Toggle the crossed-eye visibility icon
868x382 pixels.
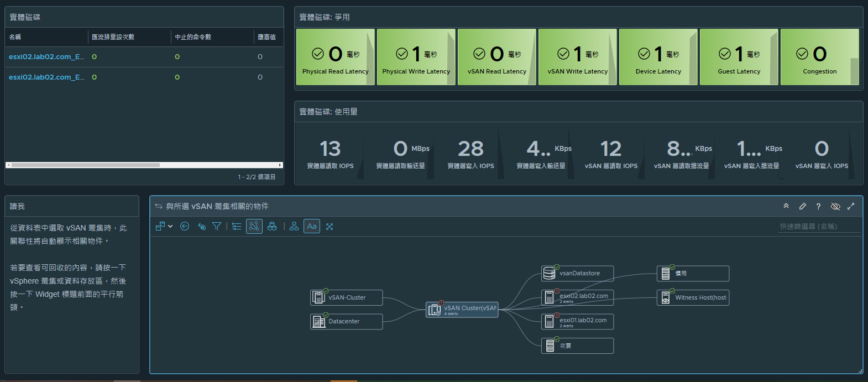[x=835, y=206]
